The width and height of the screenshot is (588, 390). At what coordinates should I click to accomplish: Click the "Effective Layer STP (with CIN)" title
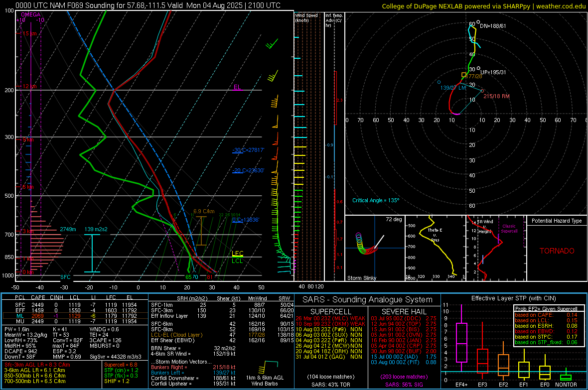click(x=513, y=298)
